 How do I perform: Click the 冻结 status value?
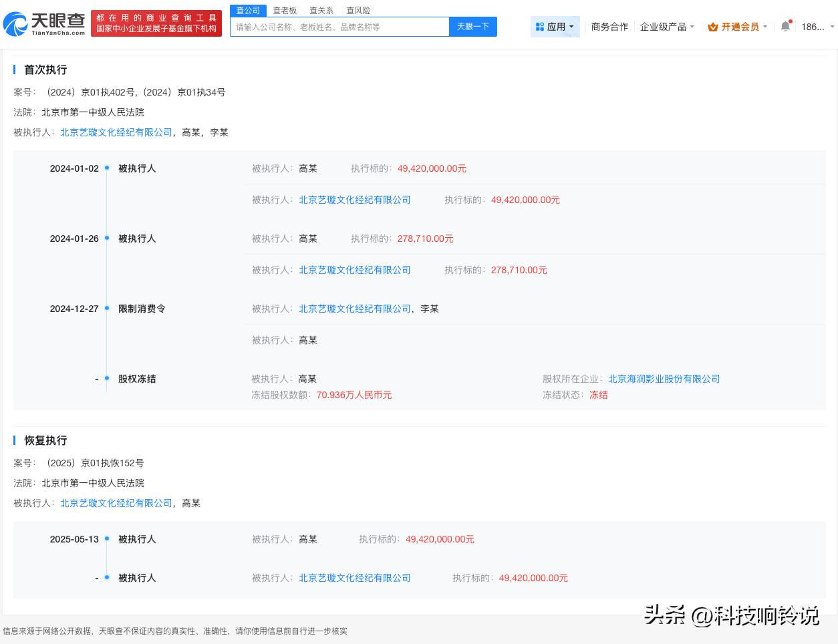click(x=599, y=395)
